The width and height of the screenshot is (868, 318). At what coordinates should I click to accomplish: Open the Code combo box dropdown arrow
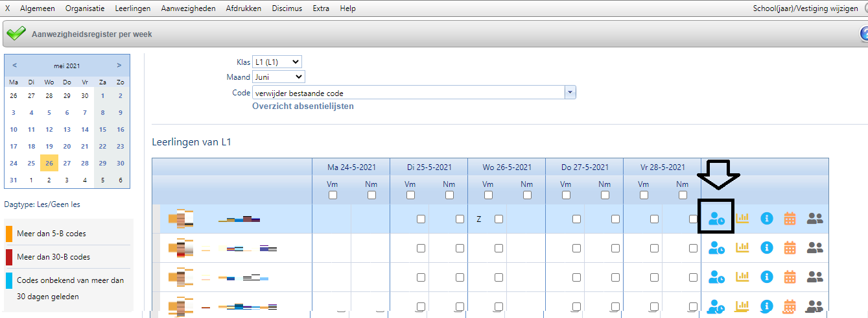pyautogui.click(x=570, y=93)
